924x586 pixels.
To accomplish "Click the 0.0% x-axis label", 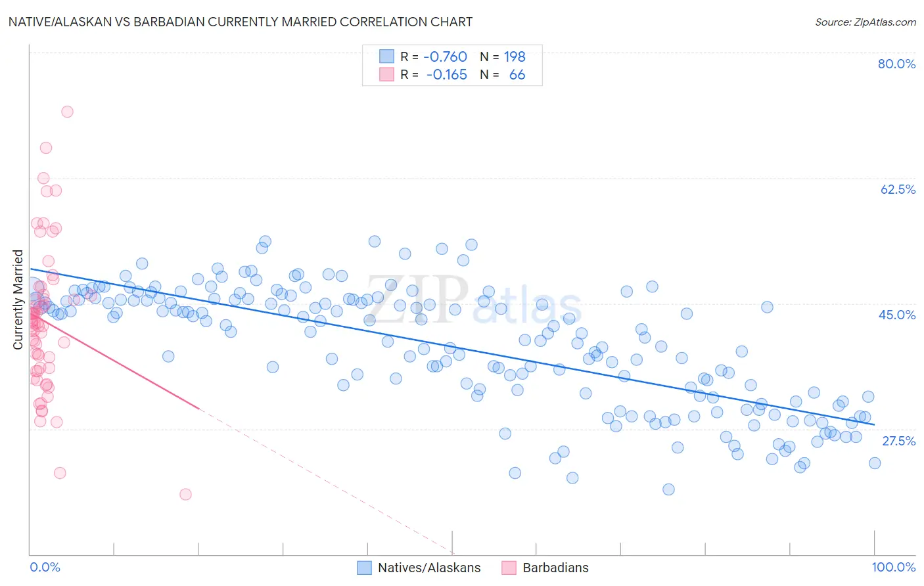I will coord(45,567).
